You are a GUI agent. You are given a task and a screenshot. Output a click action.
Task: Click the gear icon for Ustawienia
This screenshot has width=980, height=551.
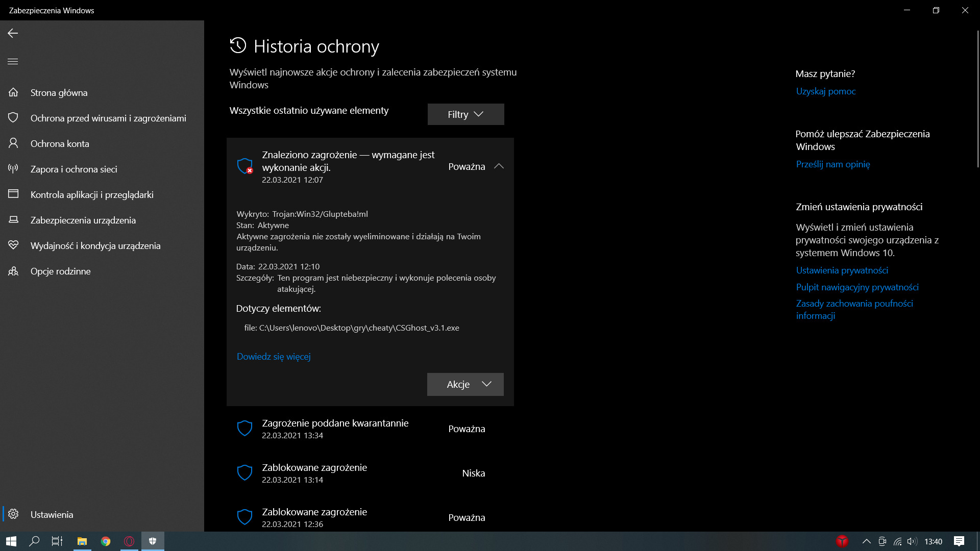tap(13, 514)
